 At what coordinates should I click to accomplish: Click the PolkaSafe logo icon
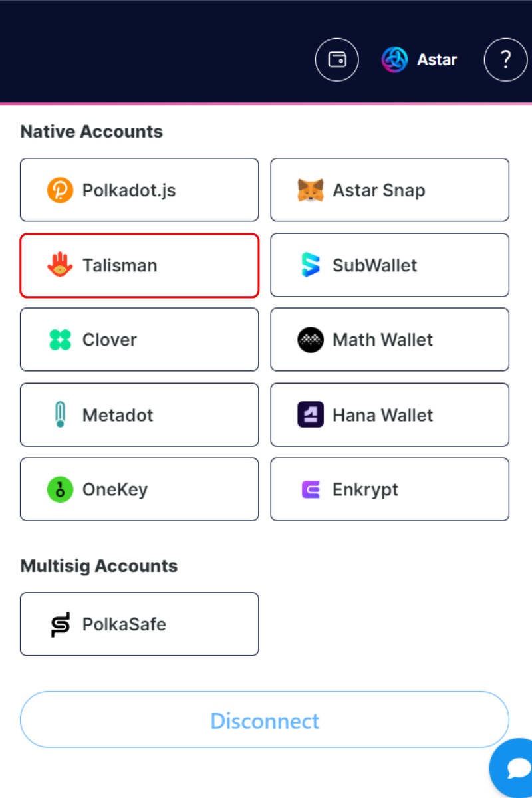tap(60, 624)
